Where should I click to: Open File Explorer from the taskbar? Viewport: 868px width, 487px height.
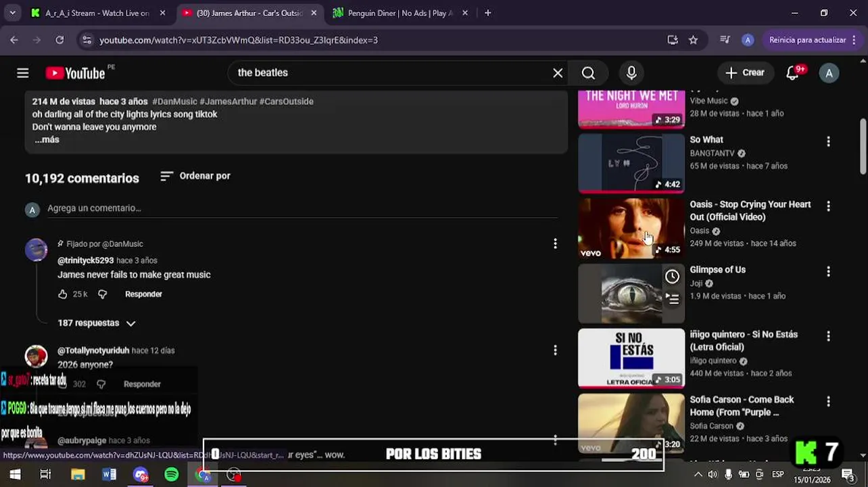click(x=78, y=475)
